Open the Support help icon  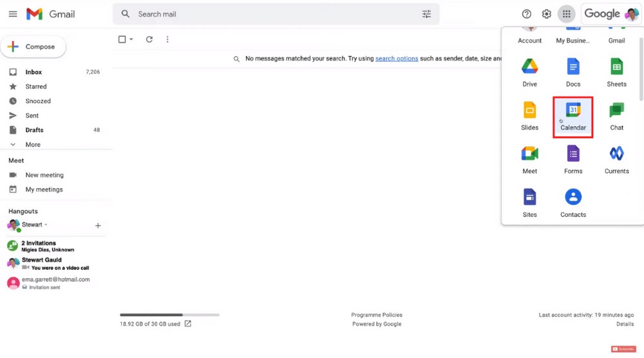click(x=527, y=14)
